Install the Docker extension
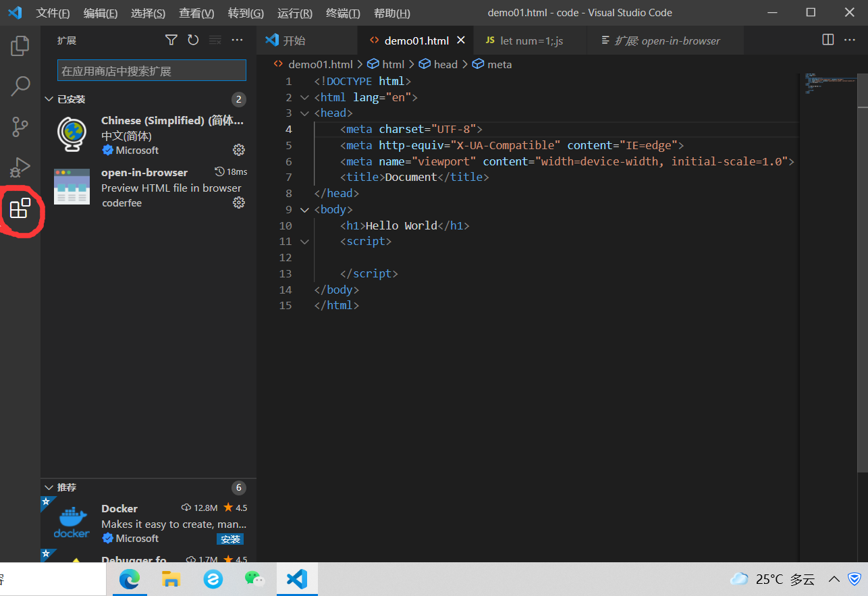Image resolution: width=868 pixels, height=596 pixels. 230,539
